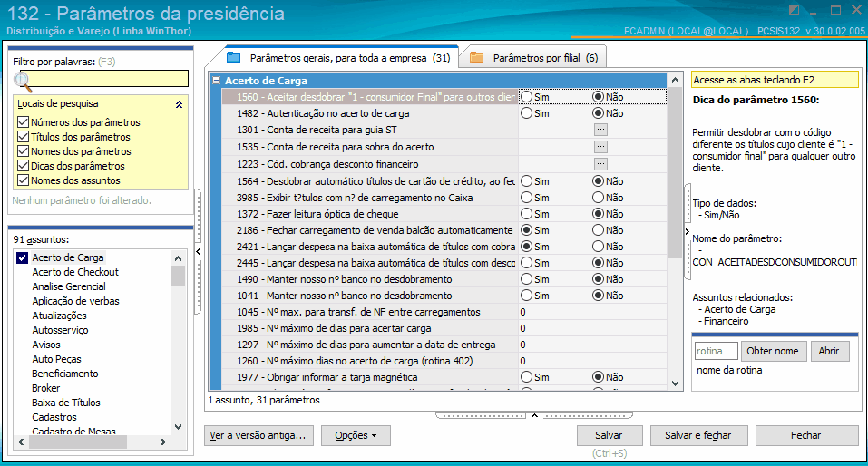Click the blue folder icon of general parameters tab

point(234,57)
